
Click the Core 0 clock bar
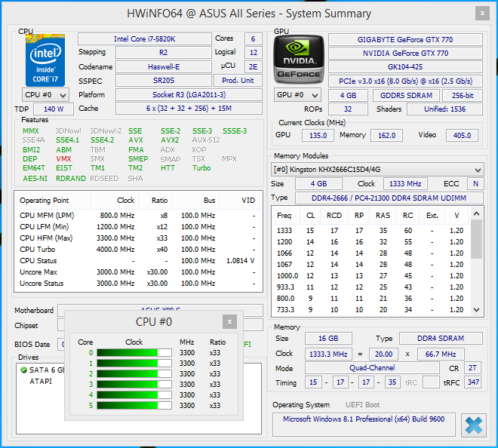[x=134, y=353]
